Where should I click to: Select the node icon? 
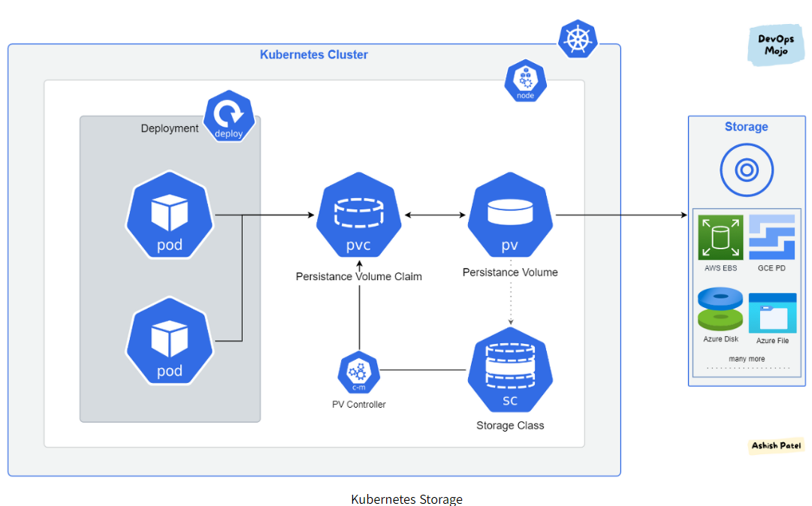click(x=525, y=83)
